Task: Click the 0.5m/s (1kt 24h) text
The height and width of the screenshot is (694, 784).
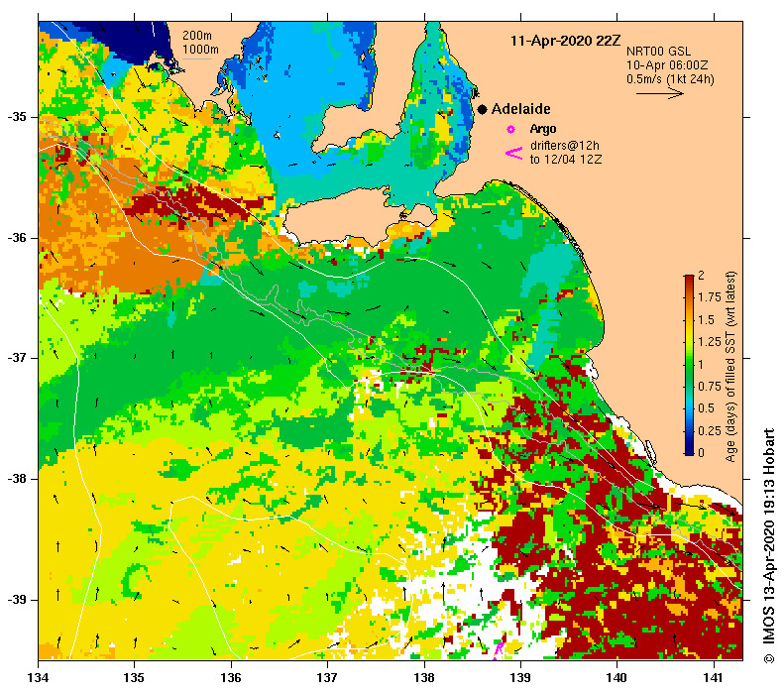Action: 670,79
